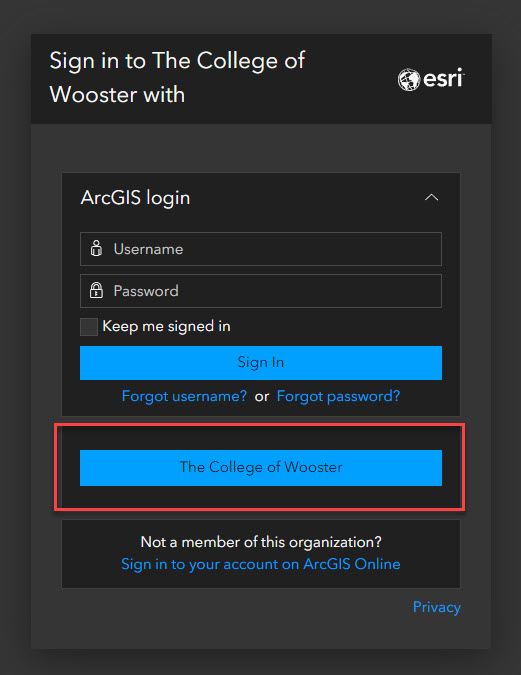Image resolution: width=521 pixels, height=675 pixels.
Task: Click 'Sign in to The College of Wooster with' heading
Action: (177, 77)
